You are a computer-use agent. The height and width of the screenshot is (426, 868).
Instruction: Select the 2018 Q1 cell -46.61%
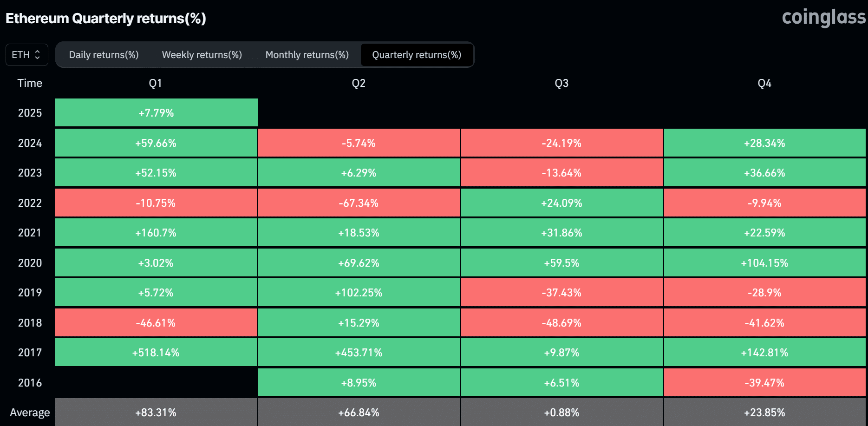pyautogui.click(x=156, y=322)
